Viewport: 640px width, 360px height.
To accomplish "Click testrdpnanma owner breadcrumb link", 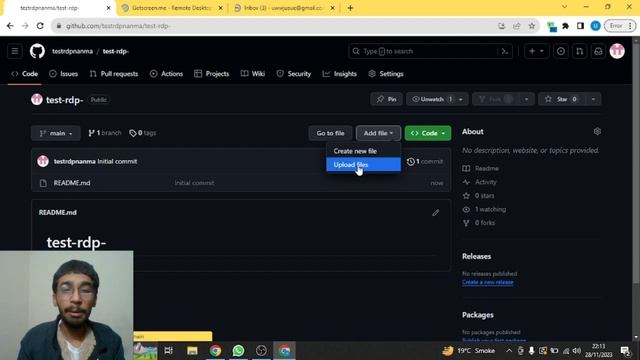I will coord(72,51).
